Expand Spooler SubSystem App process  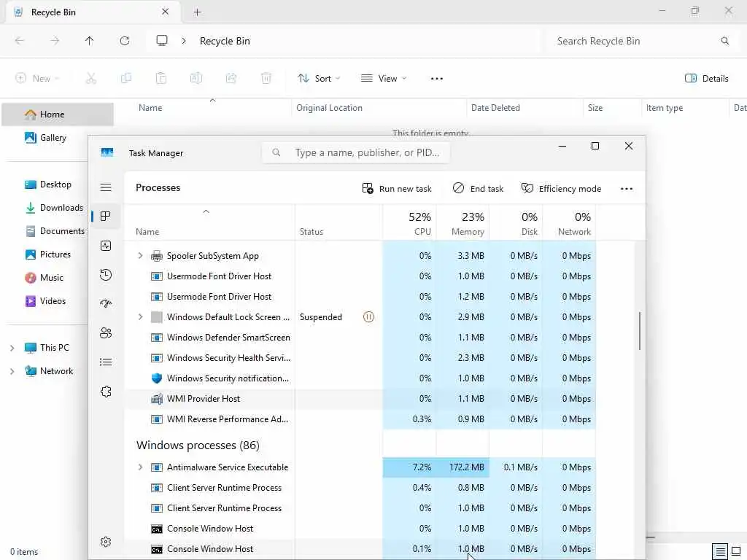point(140,256)
